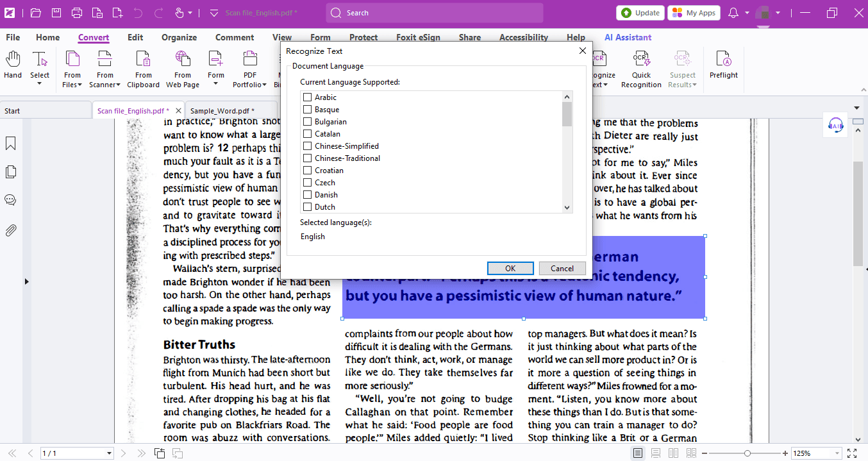Open the Comments panel in sidebar
This screenshot has height=461, width=868.
coord(10,200)
